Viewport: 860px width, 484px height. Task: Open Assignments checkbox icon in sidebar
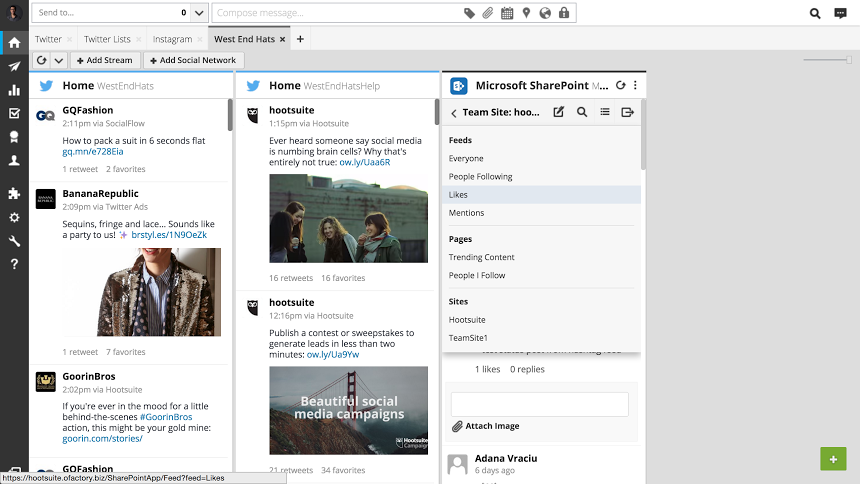coord(14,114)
